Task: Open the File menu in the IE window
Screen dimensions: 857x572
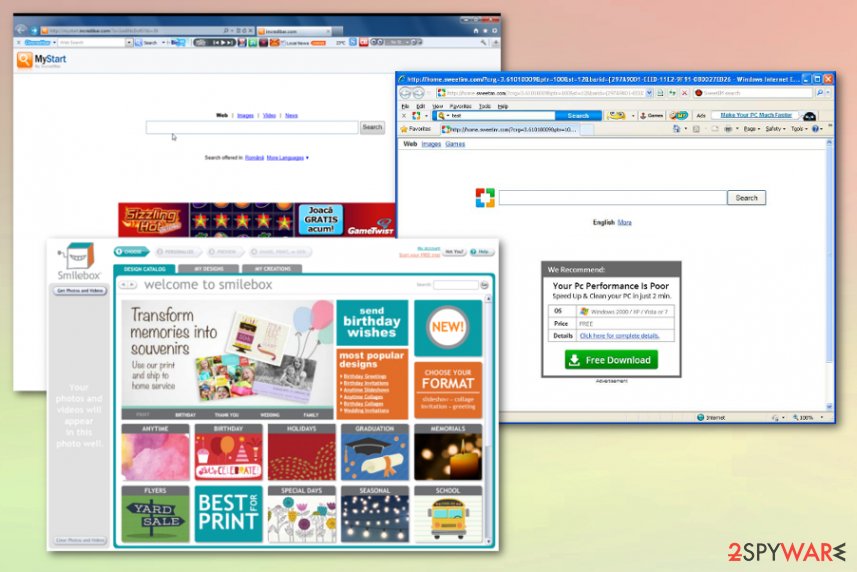Action: click(405, 107)
